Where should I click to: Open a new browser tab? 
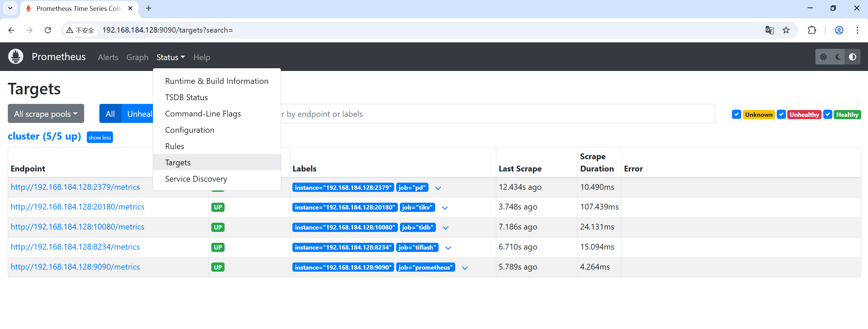tap(149, 8)
